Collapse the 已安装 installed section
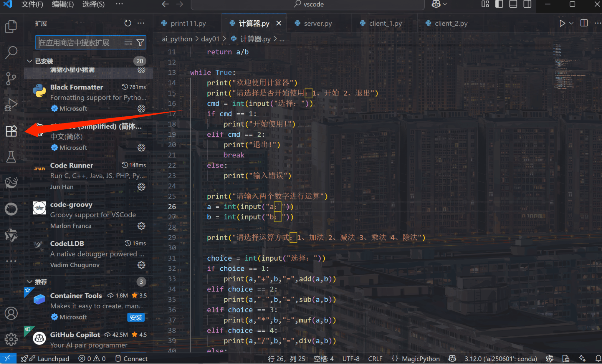 tap(30, 61)
